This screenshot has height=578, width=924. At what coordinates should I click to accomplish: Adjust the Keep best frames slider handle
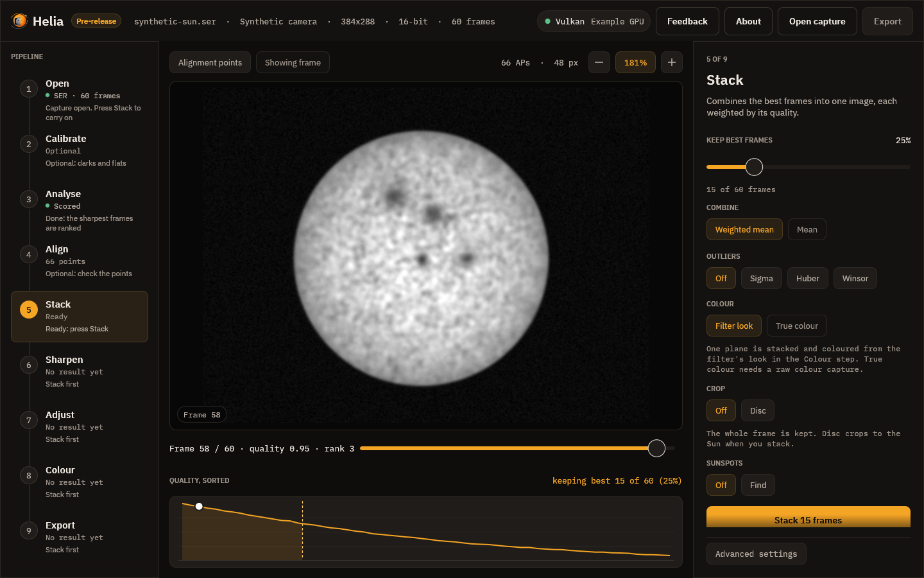(x=754, y=167)
